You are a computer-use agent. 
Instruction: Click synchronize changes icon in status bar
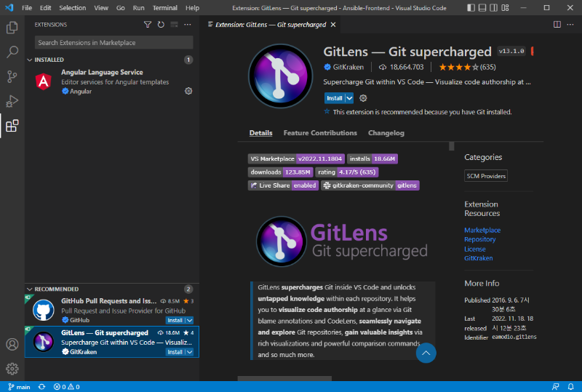(x=41, y=387)
